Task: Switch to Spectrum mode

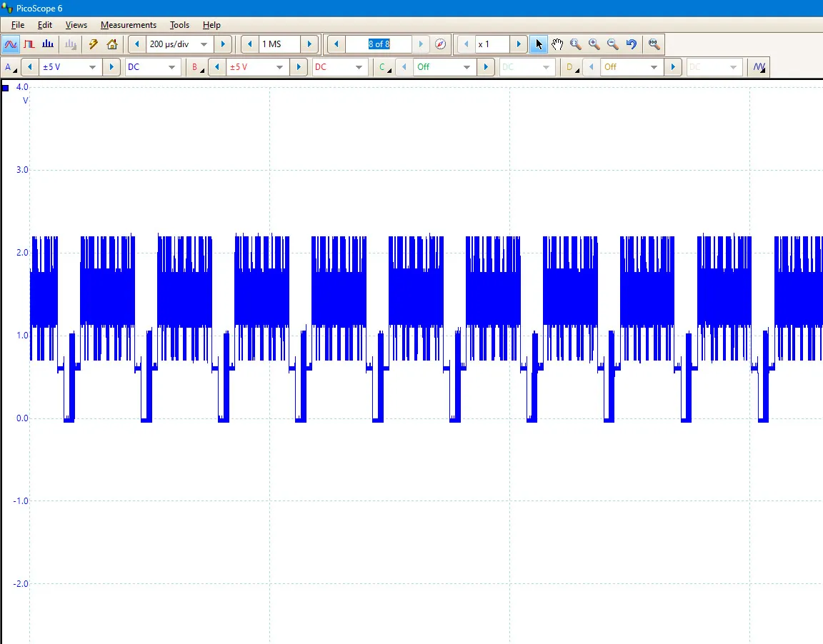Action: (x=47, y=44)
